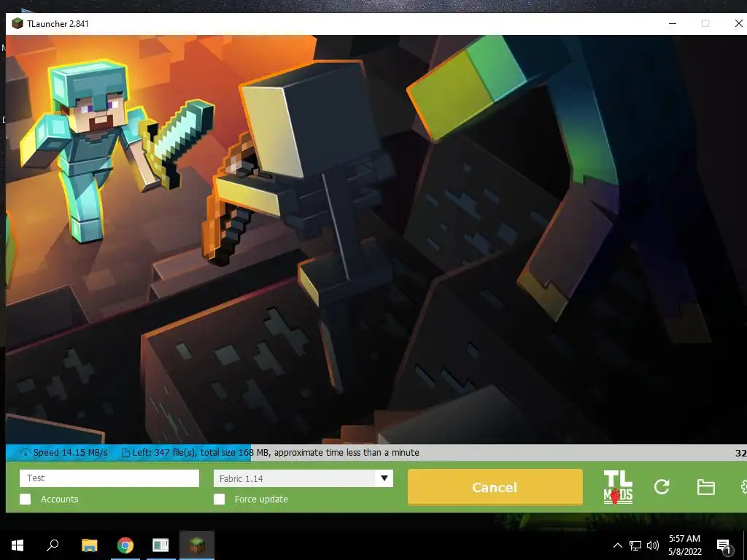Open the news-style app taskbar icon
This screenshot has height=560, width=747.
[x=160, y=545]
